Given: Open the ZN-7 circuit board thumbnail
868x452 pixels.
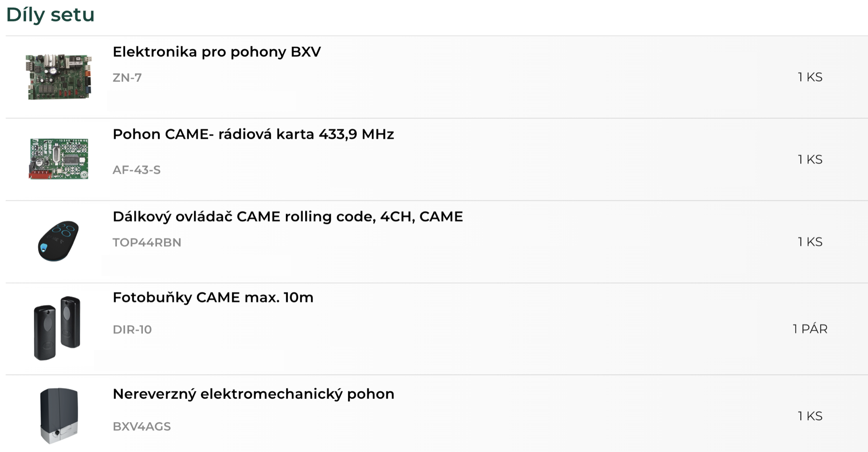Looking at the screenshot, I should [x=58, y=77].
